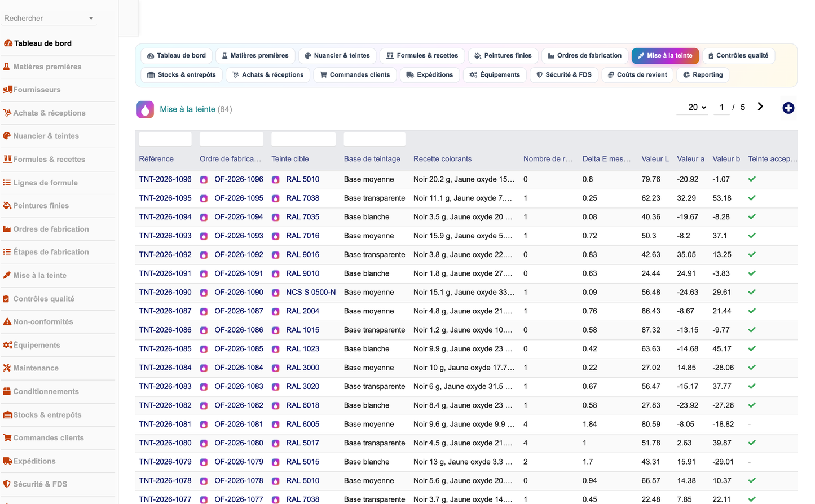Click Delta E value 1.84
Image resolution: width=815 pixels, height=504 pixels.
coord(589,424)
